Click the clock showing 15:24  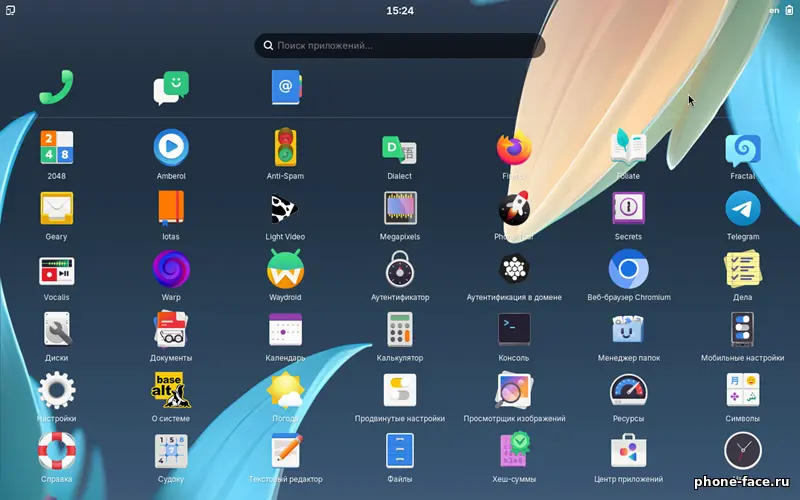pos(400,10)
